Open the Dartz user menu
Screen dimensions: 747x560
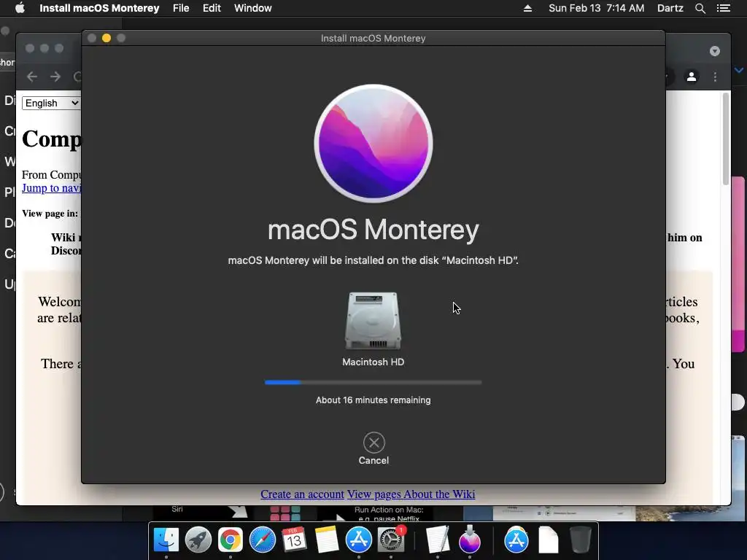[670, 8]
